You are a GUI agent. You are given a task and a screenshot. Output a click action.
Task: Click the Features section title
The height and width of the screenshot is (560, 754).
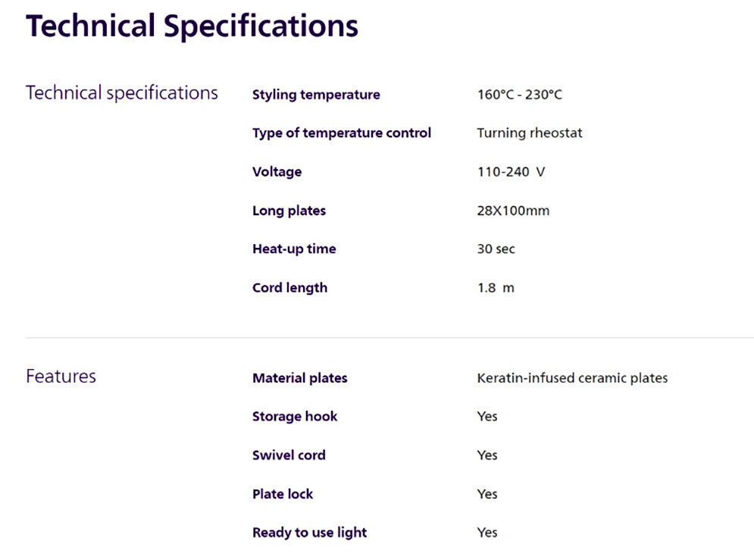click(x=61, y=377)
